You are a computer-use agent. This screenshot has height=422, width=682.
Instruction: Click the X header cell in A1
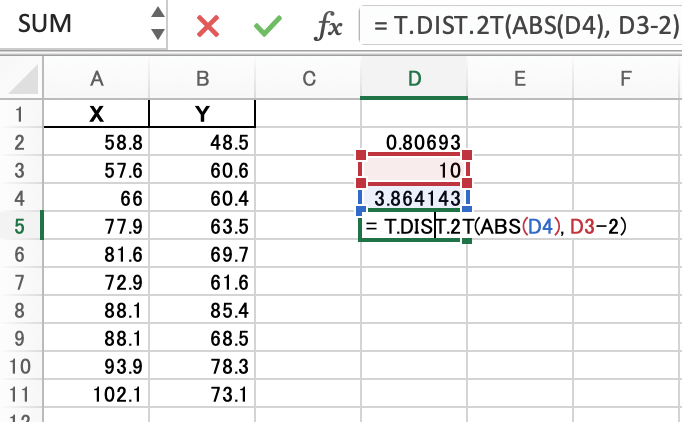(x=97, y=115)
